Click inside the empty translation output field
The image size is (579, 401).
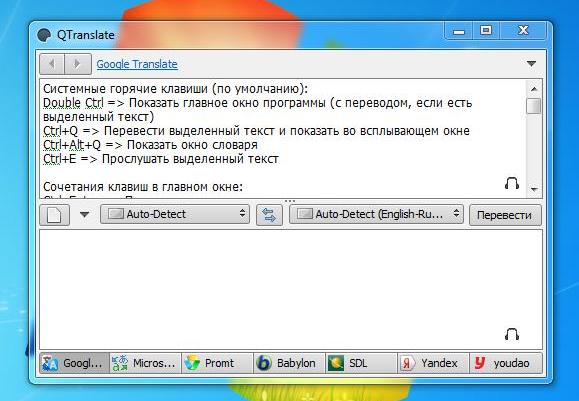coord(291,289)
